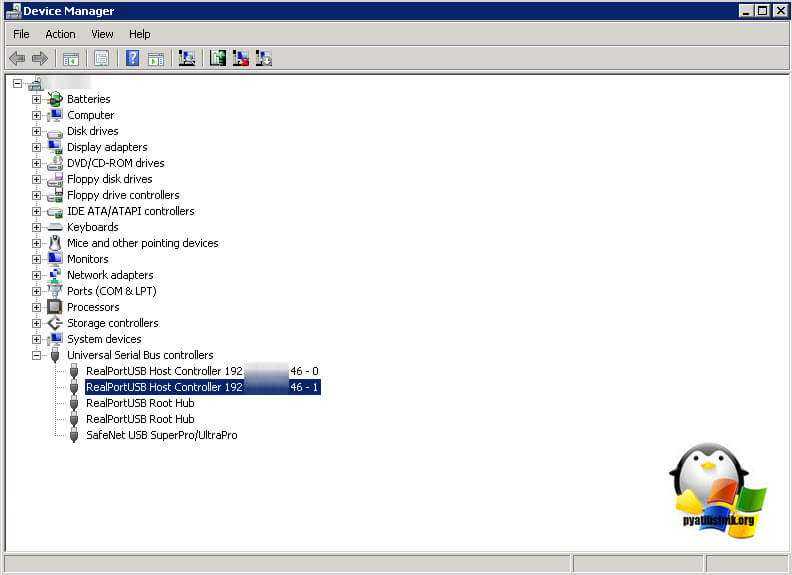Open the Help menu
This screenshot has height=575, width=792.
click(x=139, y=34)
